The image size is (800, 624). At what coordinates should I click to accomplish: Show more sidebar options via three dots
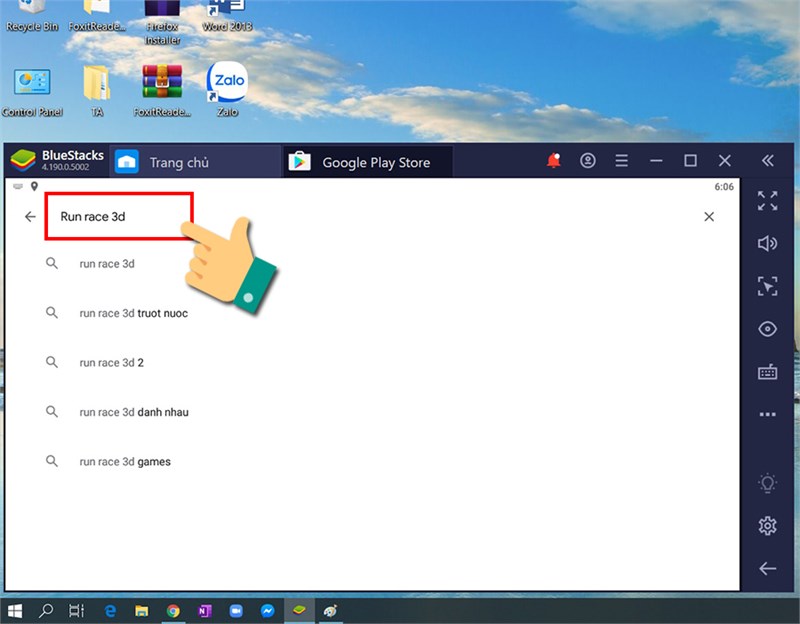(767, 414)
